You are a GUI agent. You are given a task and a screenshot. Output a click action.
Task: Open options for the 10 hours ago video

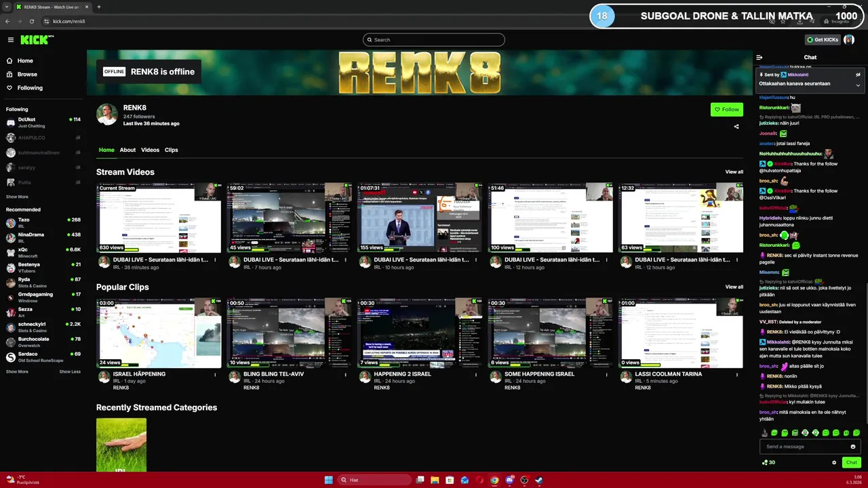[x=476, y=260]
